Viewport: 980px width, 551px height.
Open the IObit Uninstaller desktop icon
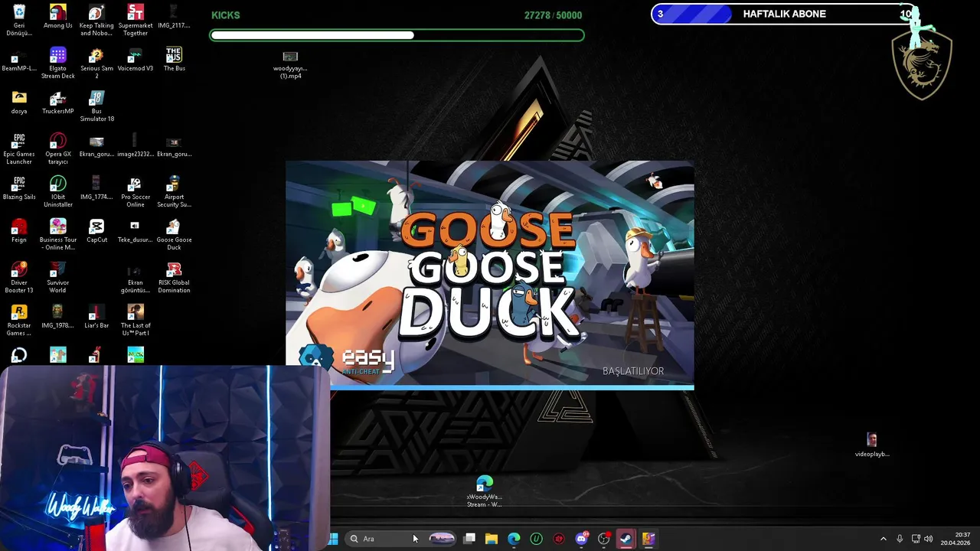57,191
